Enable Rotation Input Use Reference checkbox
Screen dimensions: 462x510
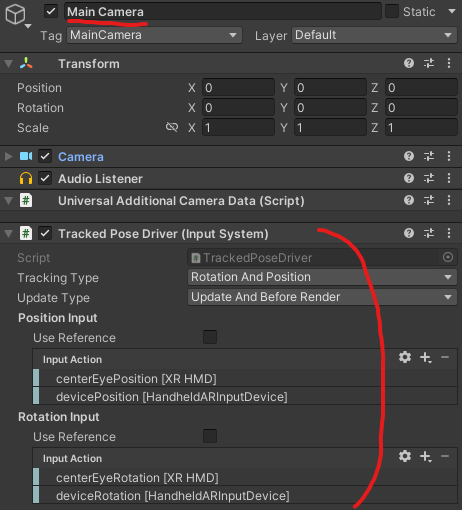210,436
